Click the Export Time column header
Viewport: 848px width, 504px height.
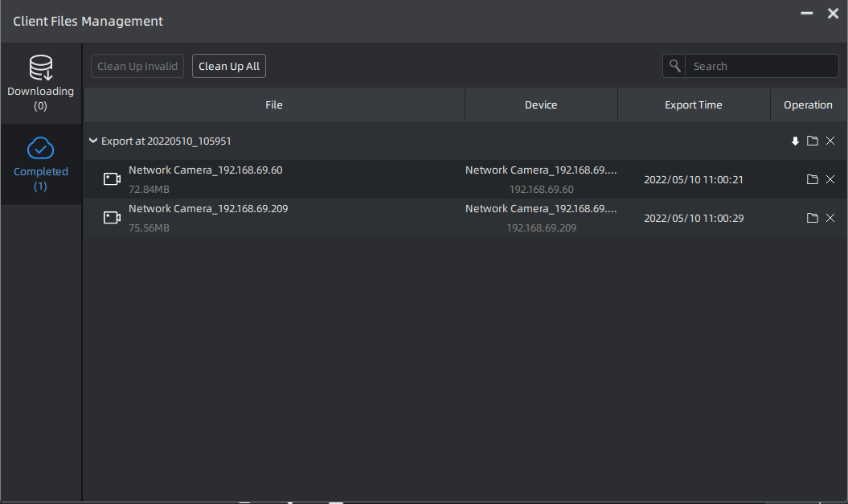pos(693,105)
